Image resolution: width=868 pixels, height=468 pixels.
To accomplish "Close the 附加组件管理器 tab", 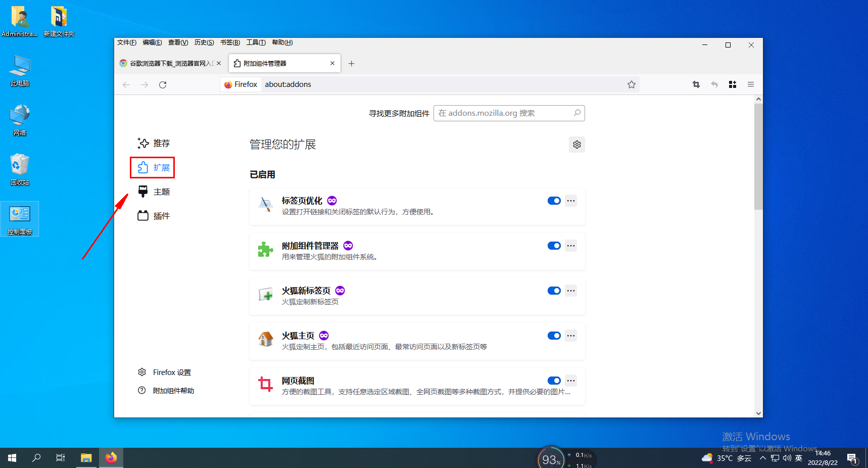I will [x=332, y=63].
